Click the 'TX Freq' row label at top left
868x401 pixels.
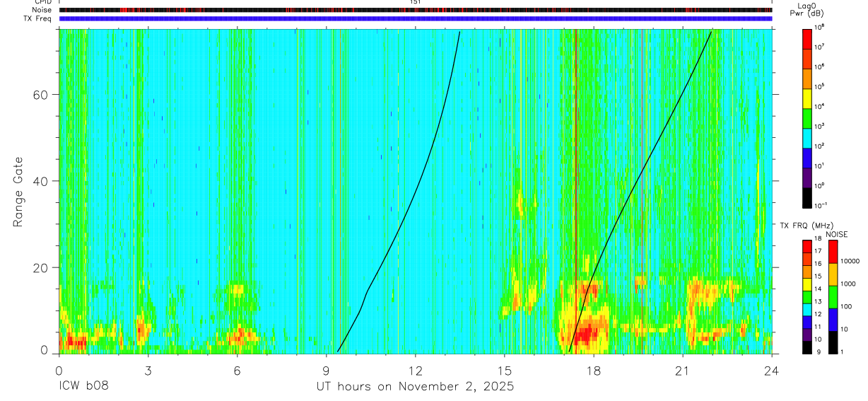click(x=38, y=18)
